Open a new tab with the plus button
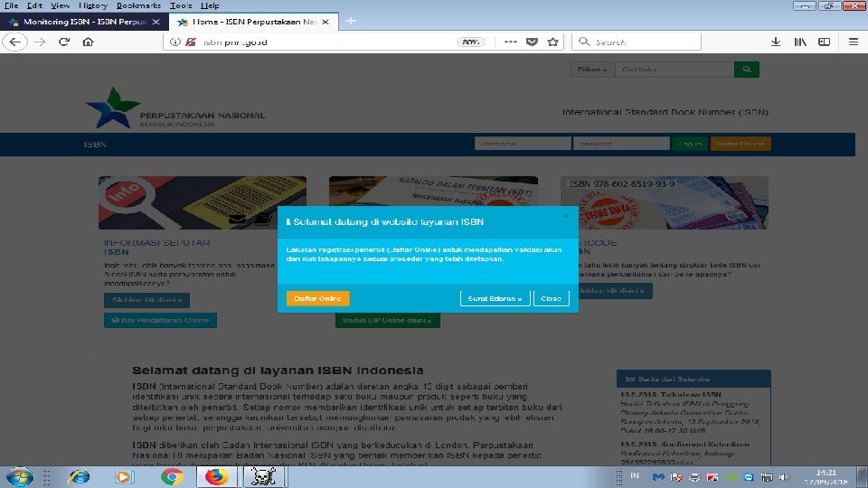 pyautogui.click(x=351, y=21)
